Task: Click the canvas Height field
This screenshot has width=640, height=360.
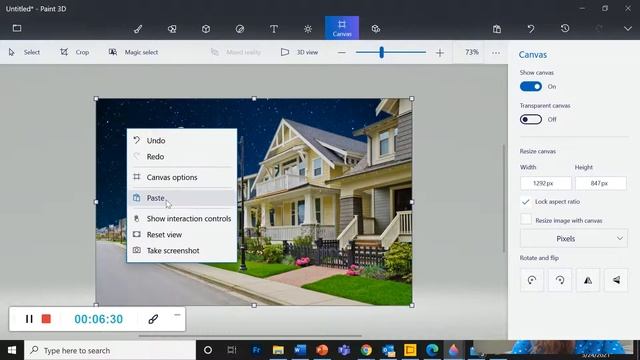Action: pos(600,183)
